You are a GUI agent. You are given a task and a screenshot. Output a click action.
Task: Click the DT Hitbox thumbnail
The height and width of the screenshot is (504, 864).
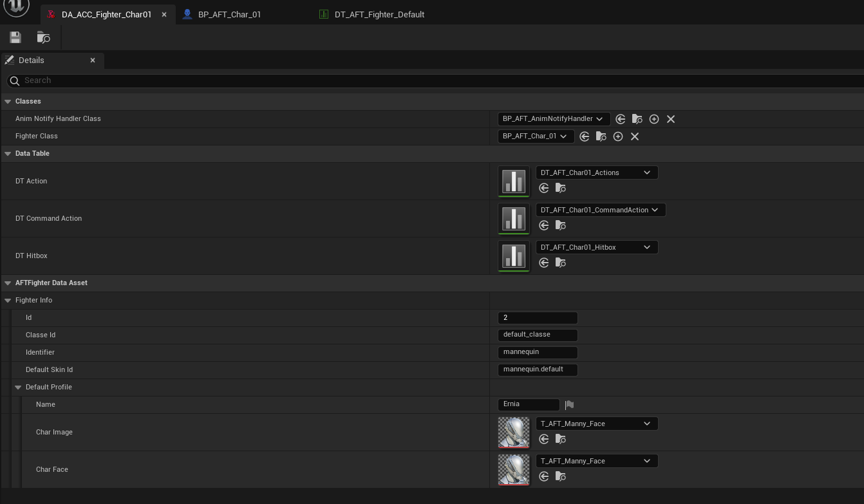pos(514,256)
